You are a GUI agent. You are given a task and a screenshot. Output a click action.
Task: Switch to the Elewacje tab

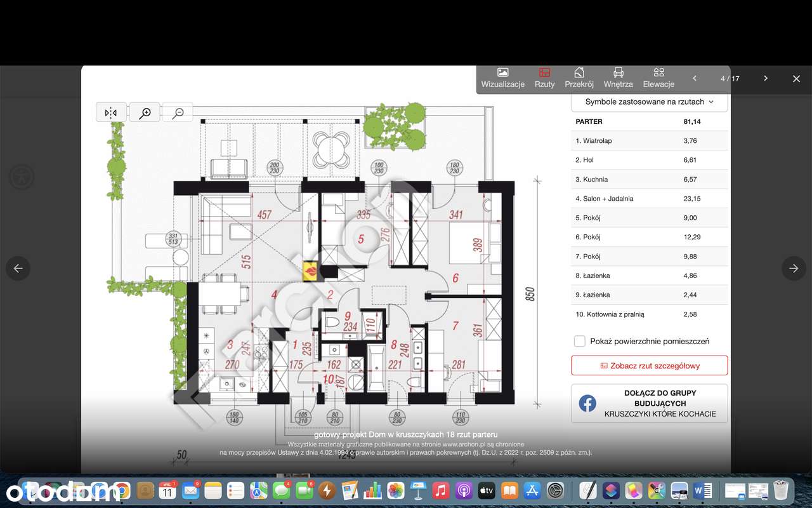pos(658,78)
